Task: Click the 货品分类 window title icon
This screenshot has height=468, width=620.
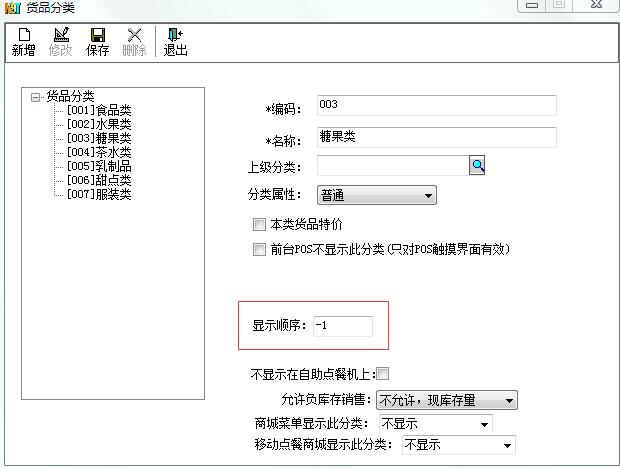Action: click(13, 8)
